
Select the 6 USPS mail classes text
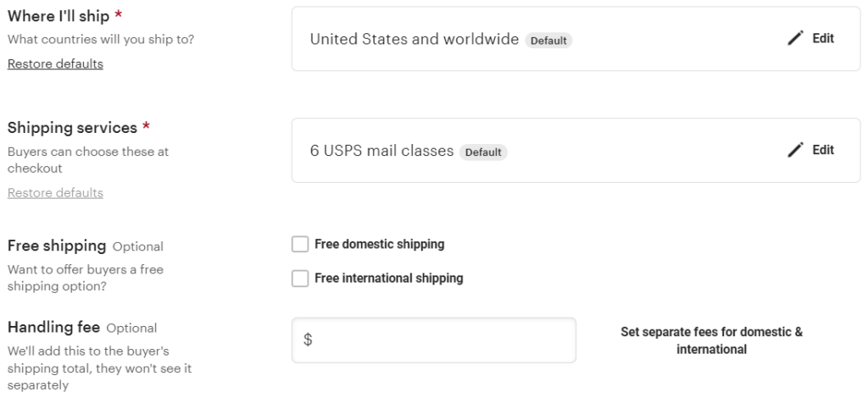(x=381, y=152)
